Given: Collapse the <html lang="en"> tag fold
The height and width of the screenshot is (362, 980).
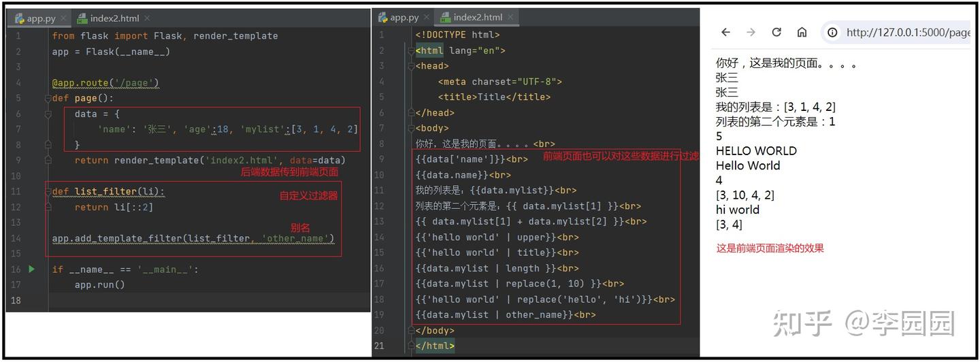Looking at the screenshot, I should pos(411,51).
